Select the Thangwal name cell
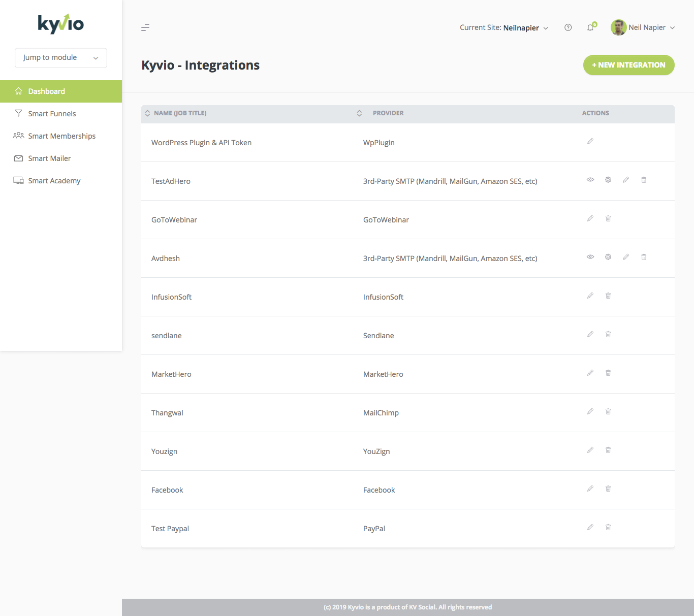694x616 pixels. [x=167, y=413]
